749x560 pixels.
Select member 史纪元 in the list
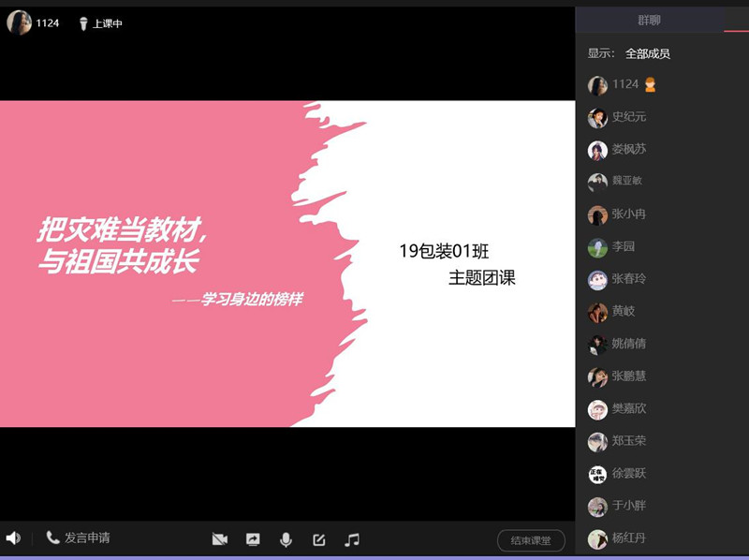point(628,117)
